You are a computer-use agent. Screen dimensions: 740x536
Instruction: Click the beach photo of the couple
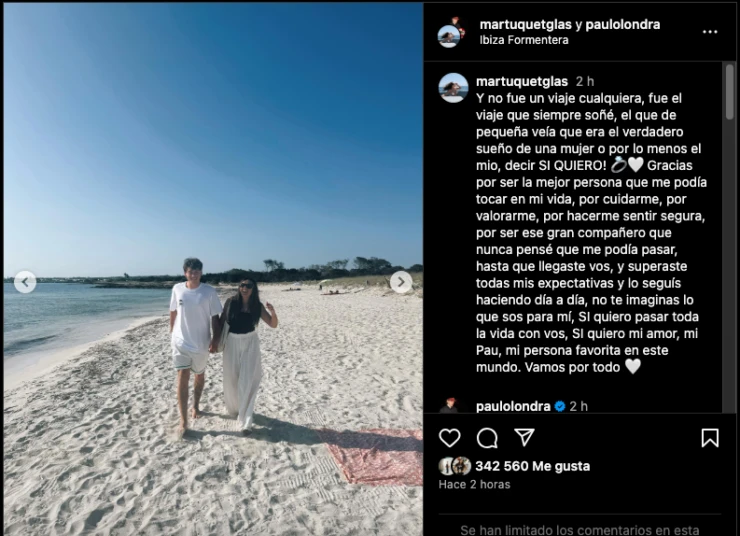213,268
